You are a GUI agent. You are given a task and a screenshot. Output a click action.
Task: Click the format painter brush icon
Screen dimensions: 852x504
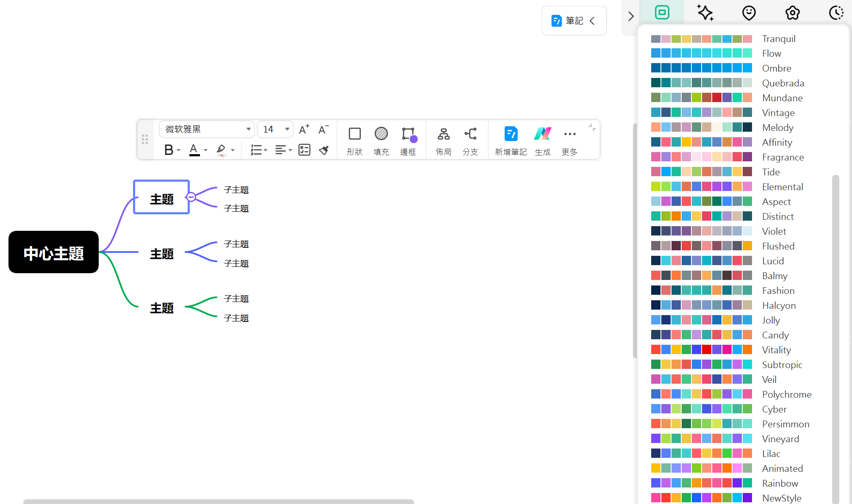click(324, 150)
